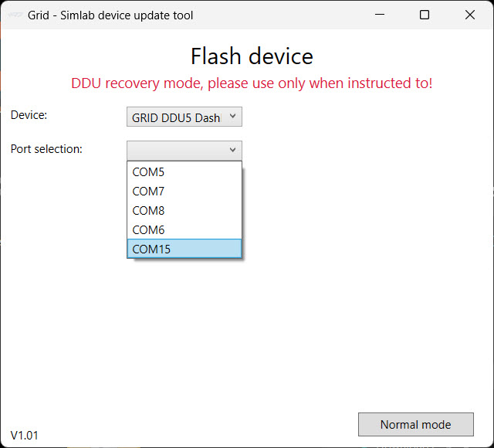The image size is (494, 448).
Task: Click the V1.01 version label
Action: [x=24, y=436]
